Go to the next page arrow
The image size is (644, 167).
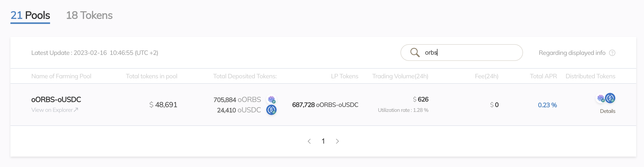pyautogui.click(x=337, y=141)
